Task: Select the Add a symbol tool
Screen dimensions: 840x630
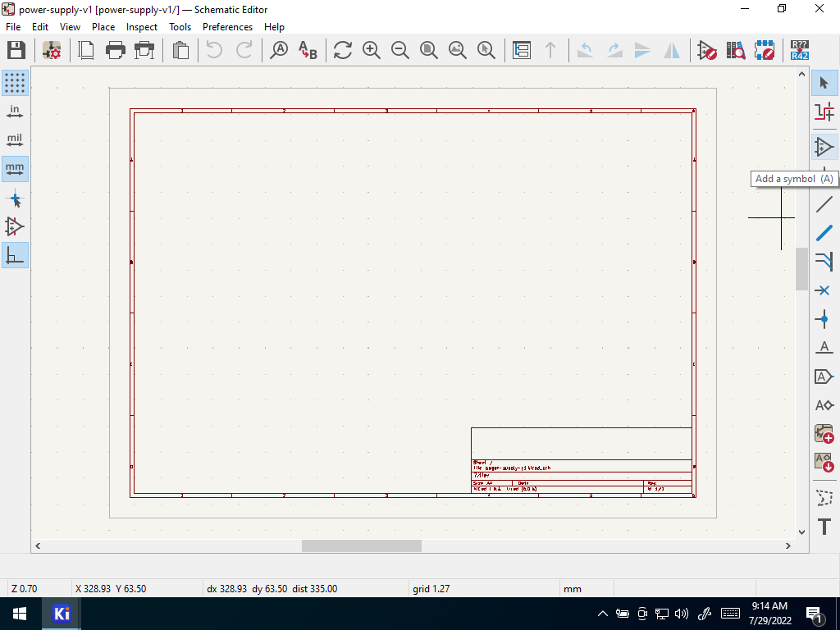Action: click(x=824, y=147)
